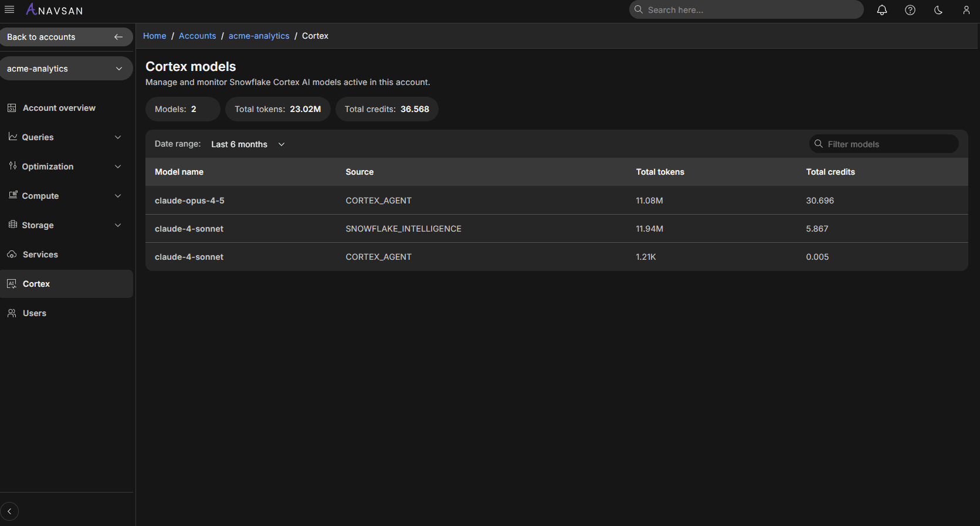This screenshot has width=980, height=526.
Task: Open the acme-analytics account dropdown
Action: 66,69
